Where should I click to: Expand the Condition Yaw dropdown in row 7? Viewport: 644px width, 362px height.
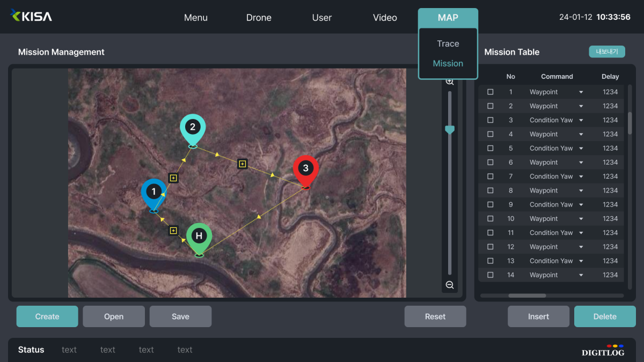coord(581,176)
